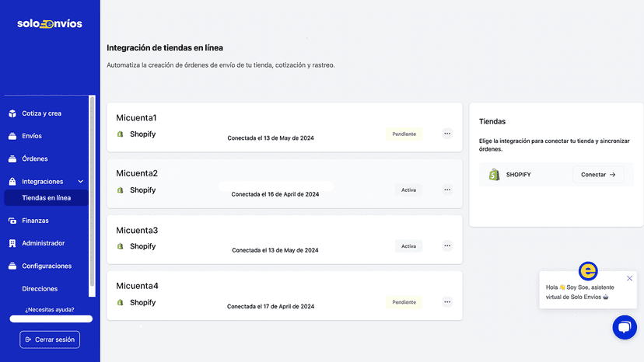The width and height of the screenshot is (644, 362).
Task: Open the chat bubble launcher
Action: (625, 327)
